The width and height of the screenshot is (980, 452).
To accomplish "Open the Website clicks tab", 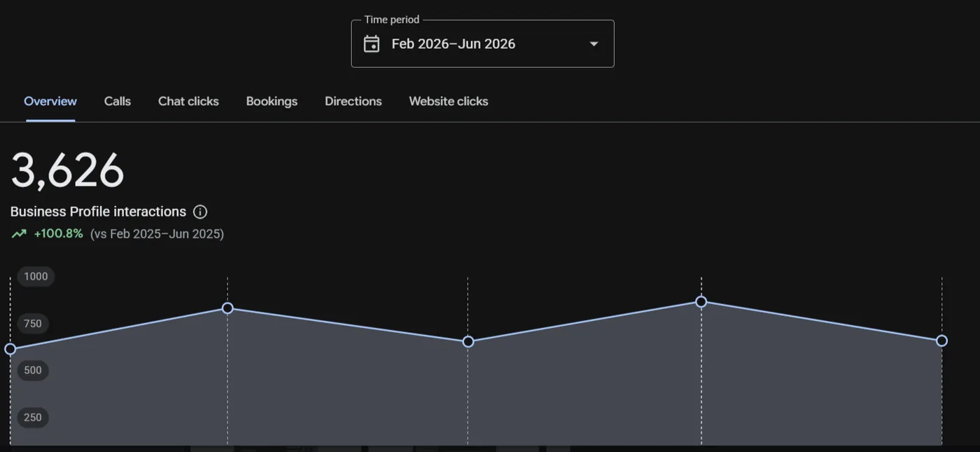I will click(449, 101).
